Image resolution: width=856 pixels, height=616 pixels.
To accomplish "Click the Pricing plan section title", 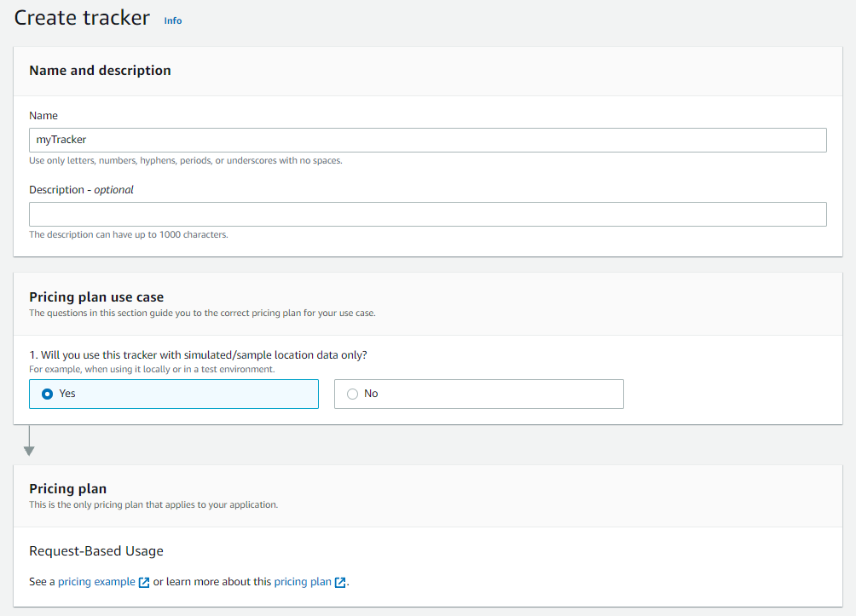I will tap(67, 488).
